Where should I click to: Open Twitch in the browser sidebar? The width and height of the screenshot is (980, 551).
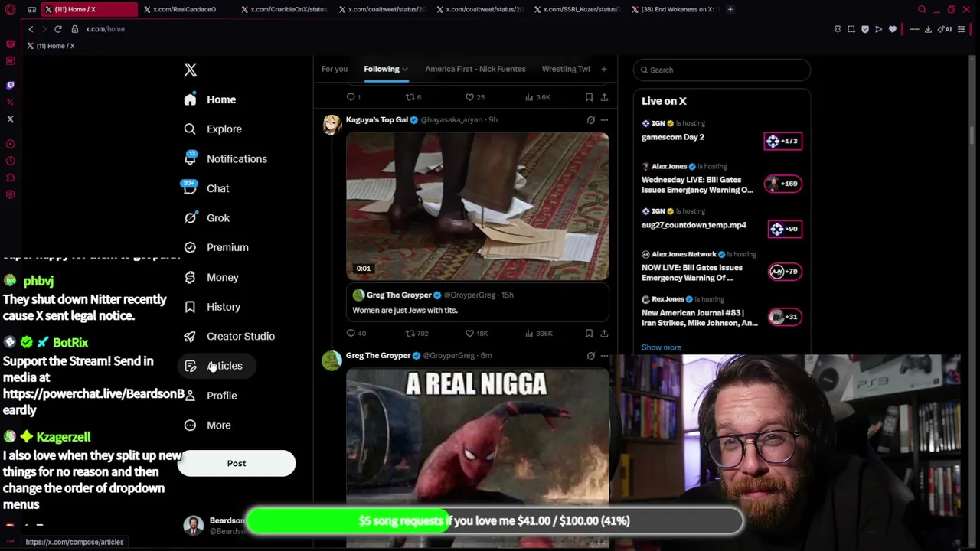tap(10, 85)
